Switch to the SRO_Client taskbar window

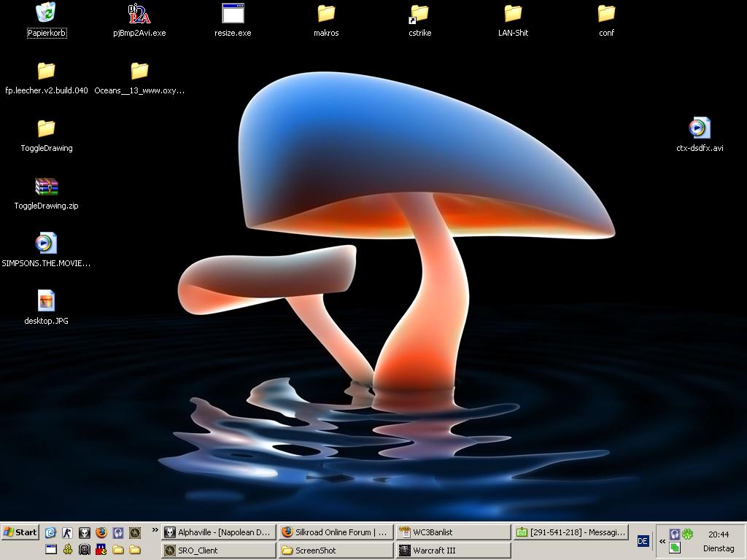click(x=219, y=551)
